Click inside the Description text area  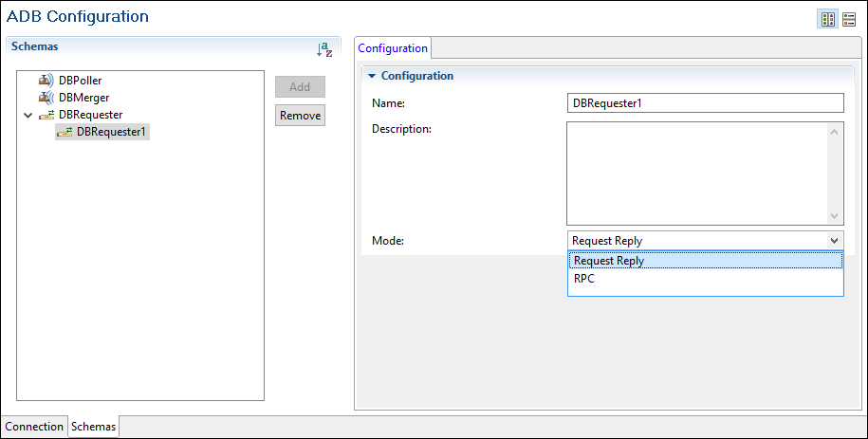click(x=697, y=173)
